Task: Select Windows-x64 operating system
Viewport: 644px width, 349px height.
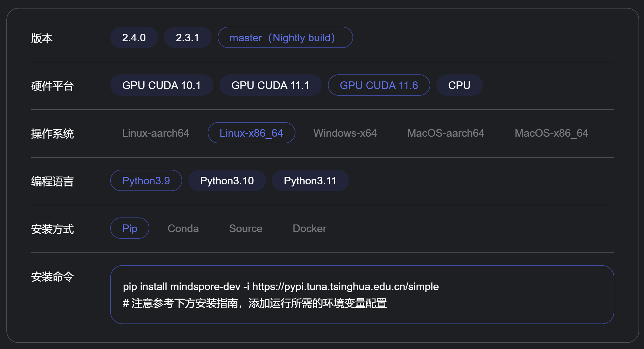Action: 345,133
